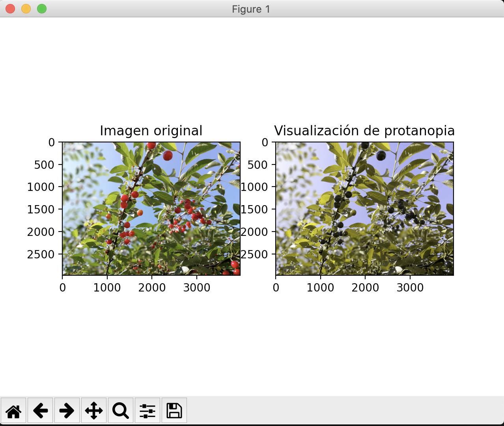Viewport: 504px width, 426px height.
Task: Click the Home reset view icon
Action: (x=14, y=410)
